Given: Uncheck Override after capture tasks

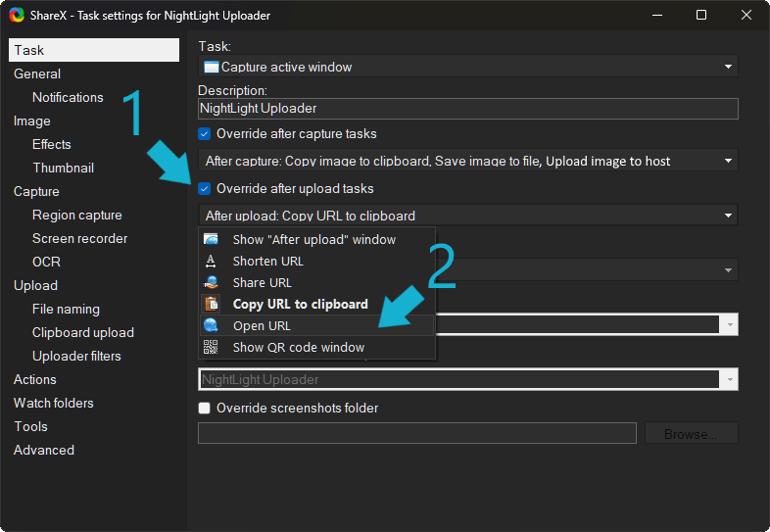Looking at the screenshot, I should 205,133.
